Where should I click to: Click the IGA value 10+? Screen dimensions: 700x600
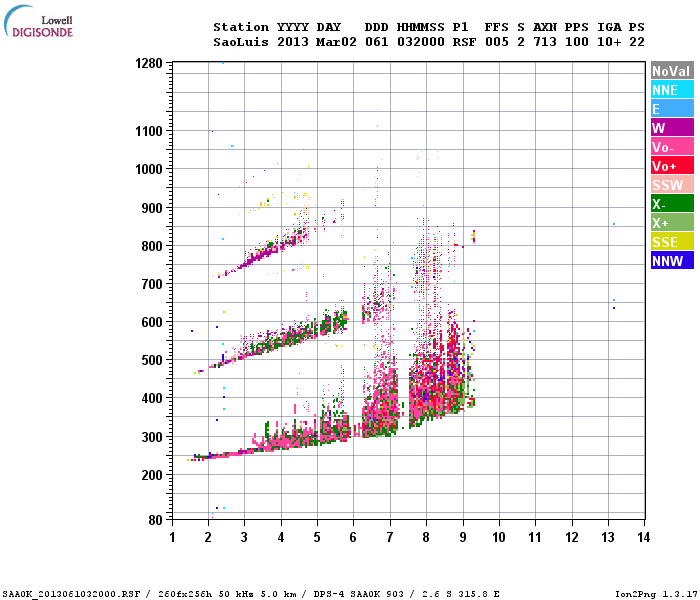point(609,42)
